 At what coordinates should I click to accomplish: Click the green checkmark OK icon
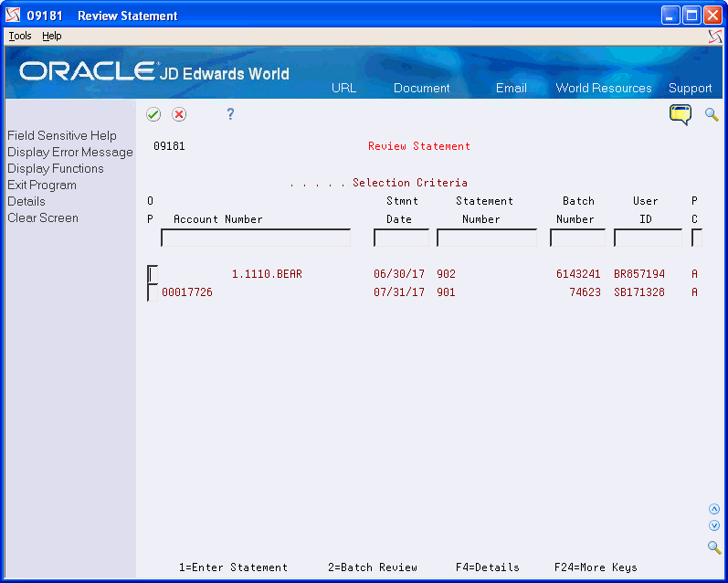pos(153,114)
